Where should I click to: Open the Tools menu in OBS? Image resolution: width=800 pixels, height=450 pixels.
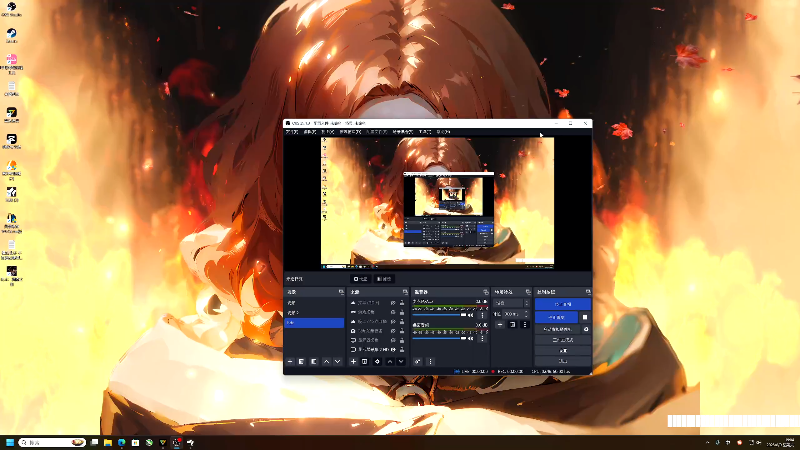point(425,132)
